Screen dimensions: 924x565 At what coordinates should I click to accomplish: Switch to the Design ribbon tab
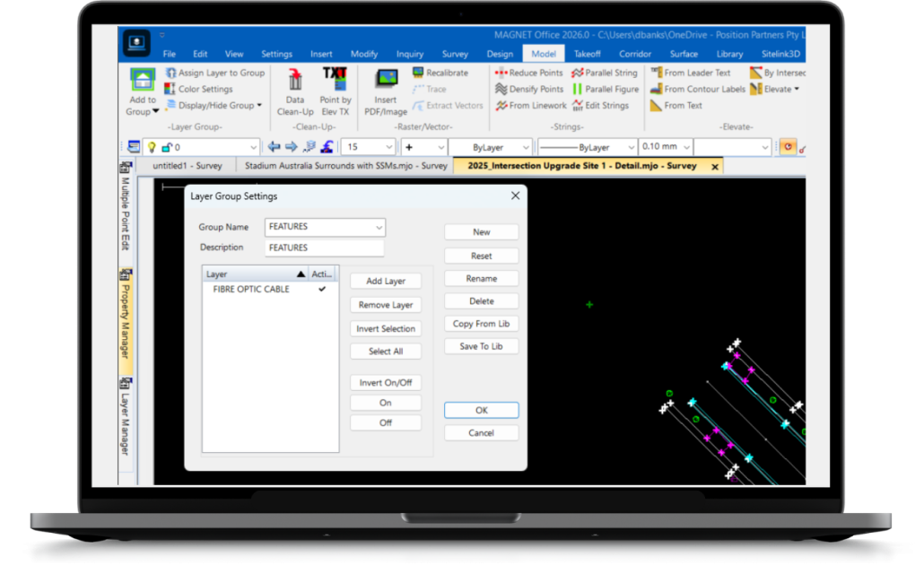tap(500, 54)
